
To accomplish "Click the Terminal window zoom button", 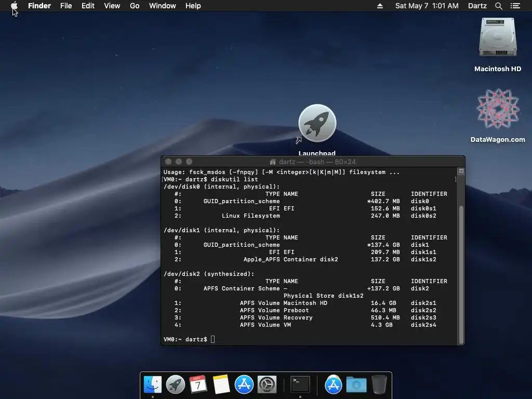I will click(189, 162).
